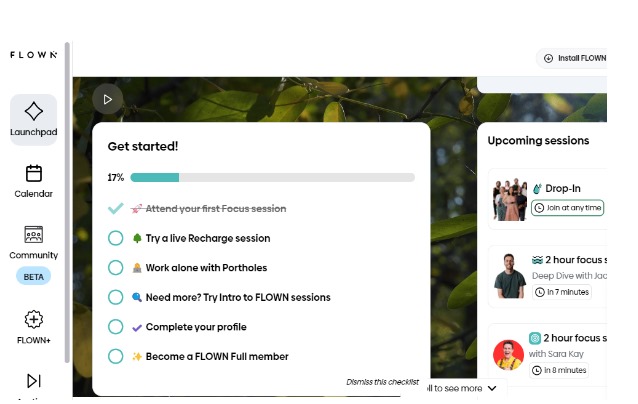Click the 2 hour focus session target icon
Screen dimensions: 638x404
click(x=535, y=338)
